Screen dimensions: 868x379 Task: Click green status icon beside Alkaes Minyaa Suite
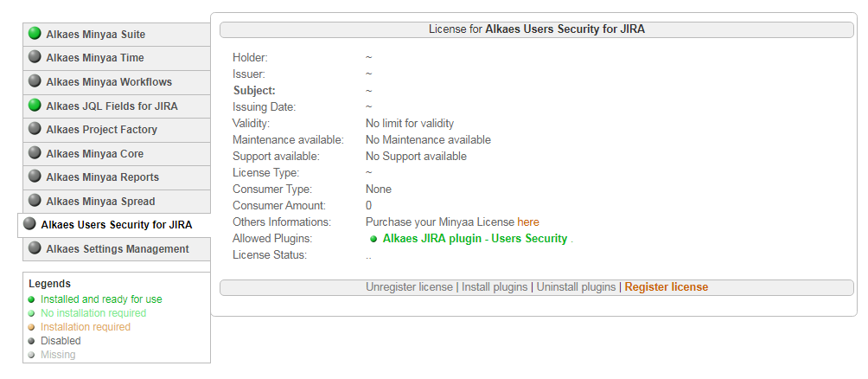click(x=35, y=34)
